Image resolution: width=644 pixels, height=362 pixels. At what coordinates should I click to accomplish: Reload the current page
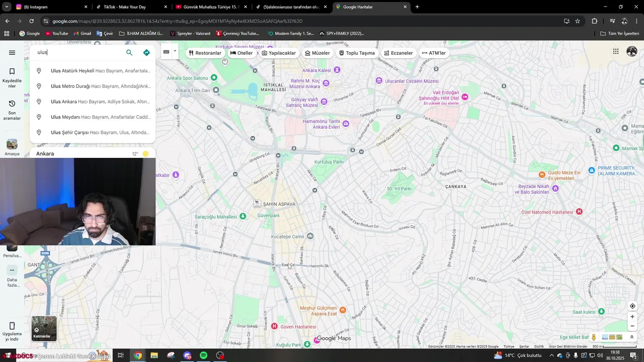click(31, 21)
